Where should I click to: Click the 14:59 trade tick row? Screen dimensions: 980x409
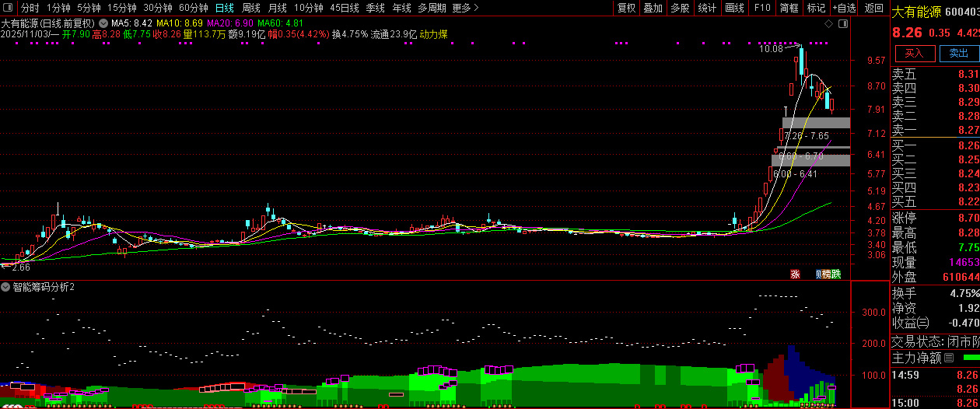(935, 375)
